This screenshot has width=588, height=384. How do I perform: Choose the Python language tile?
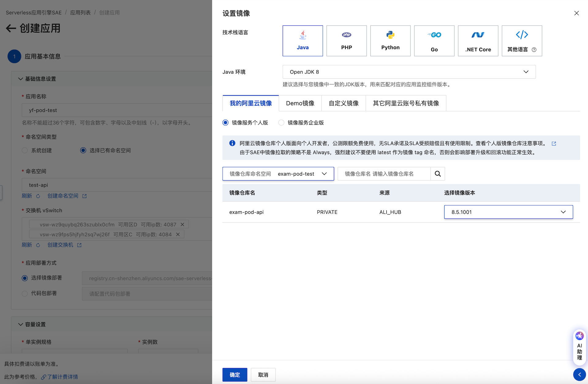[x=390, y=41]
